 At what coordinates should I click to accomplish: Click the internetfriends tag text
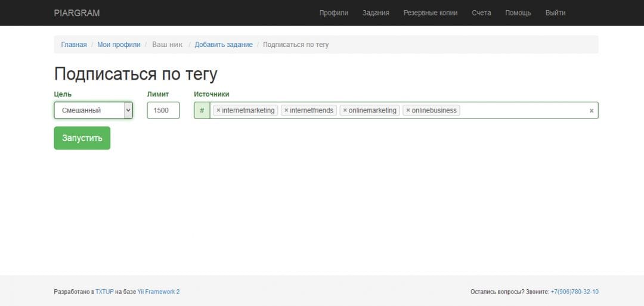pyautogui.click(x=312, y=110)
